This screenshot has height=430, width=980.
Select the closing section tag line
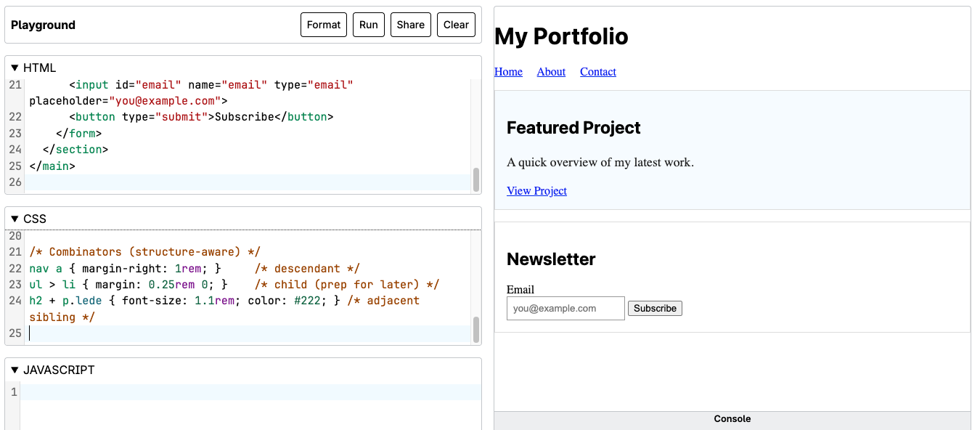pyautogui.click(x=75, y=149)
